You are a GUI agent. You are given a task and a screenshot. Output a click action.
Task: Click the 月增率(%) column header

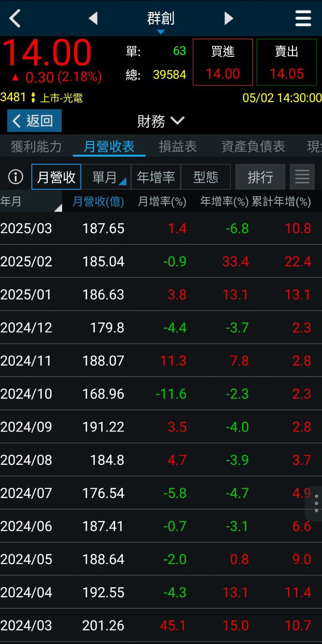pyautogui.click(x=162, y=201)
